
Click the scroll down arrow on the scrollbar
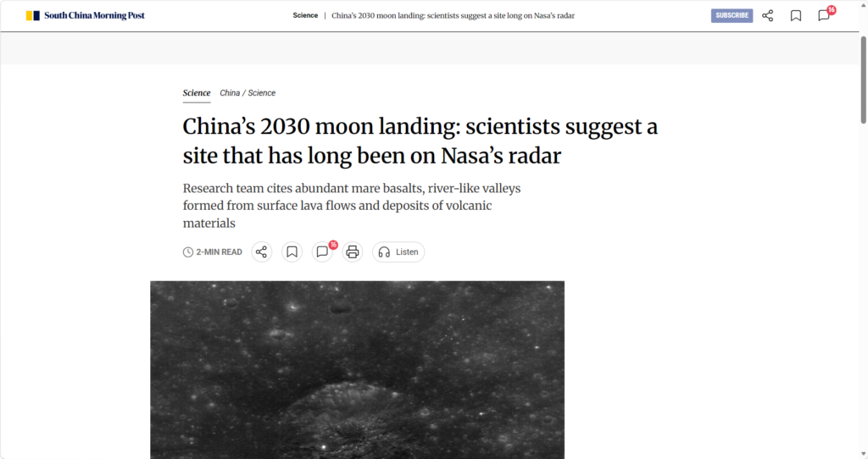862,453
